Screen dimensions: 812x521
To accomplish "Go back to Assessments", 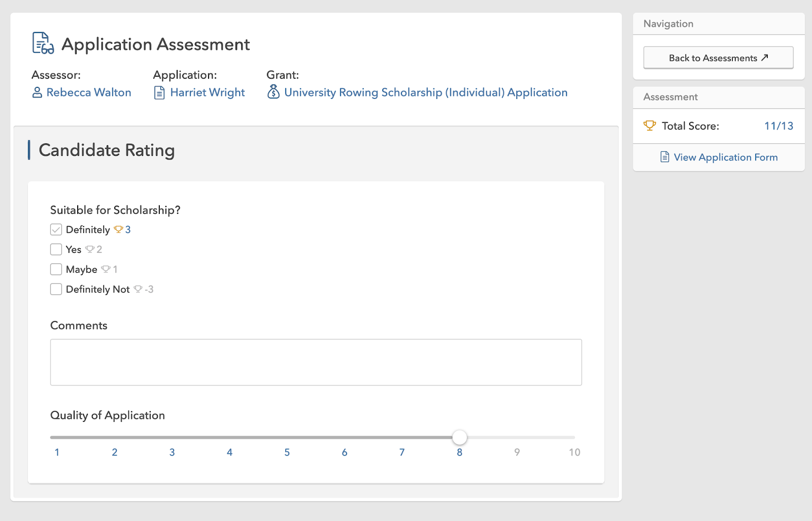I will (x=718, y=58).
